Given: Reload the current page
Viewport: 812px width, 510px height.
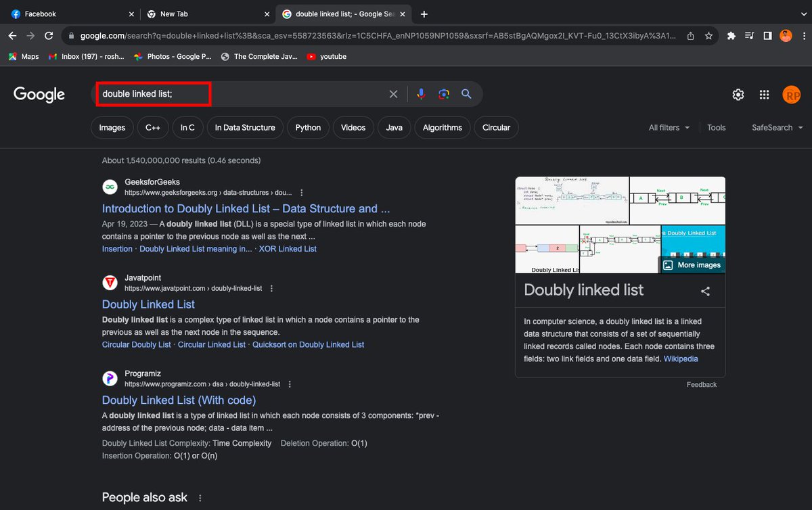Looking at the screenshot, I should 49,36.
